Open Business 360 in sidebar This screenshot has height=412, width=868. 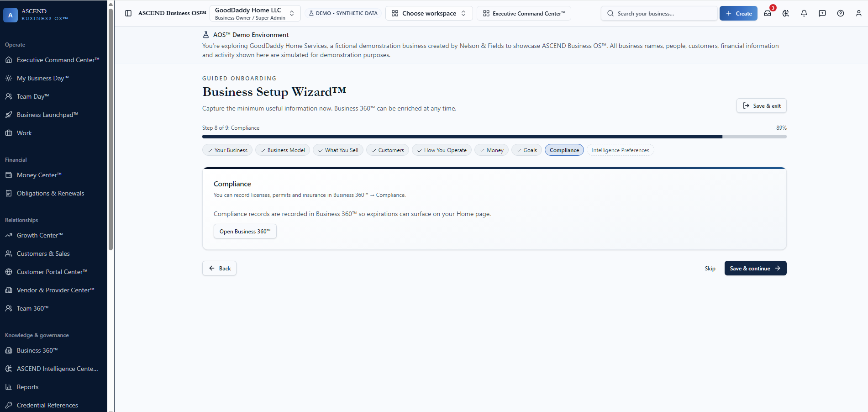click(x=53, y=350)
